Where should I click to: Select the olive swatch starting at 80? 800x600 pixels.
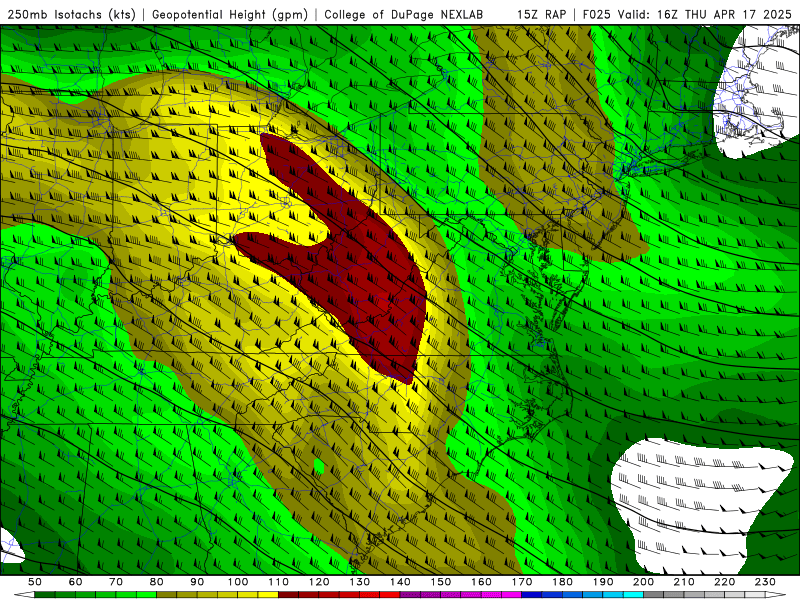(x=167, y=595)
